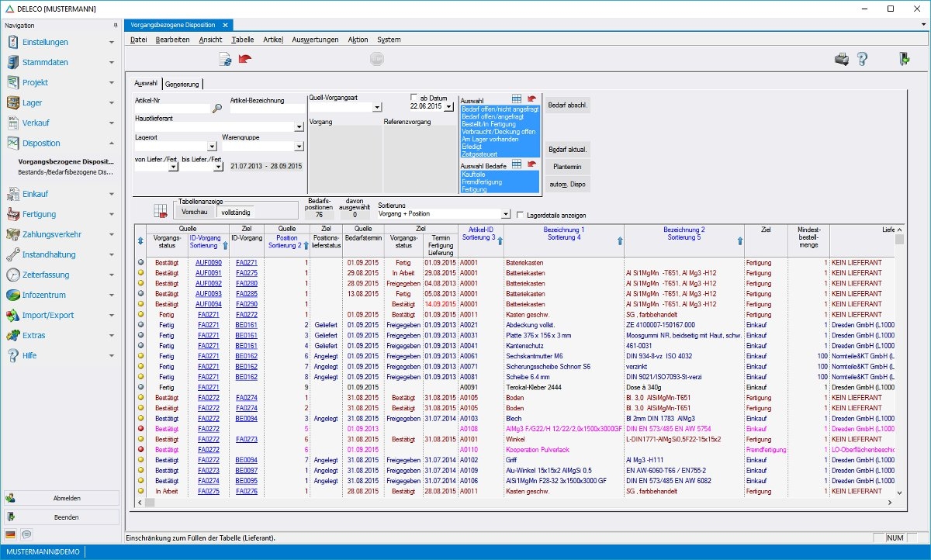
Task: Click the exit door icon in the toolbar
Action: 904,59
